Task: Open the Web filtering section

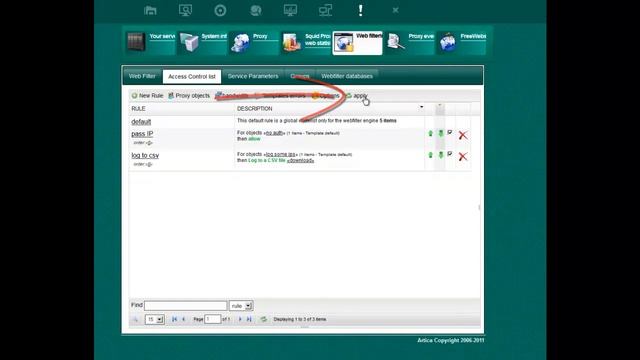Action: [x=358, y=42]
